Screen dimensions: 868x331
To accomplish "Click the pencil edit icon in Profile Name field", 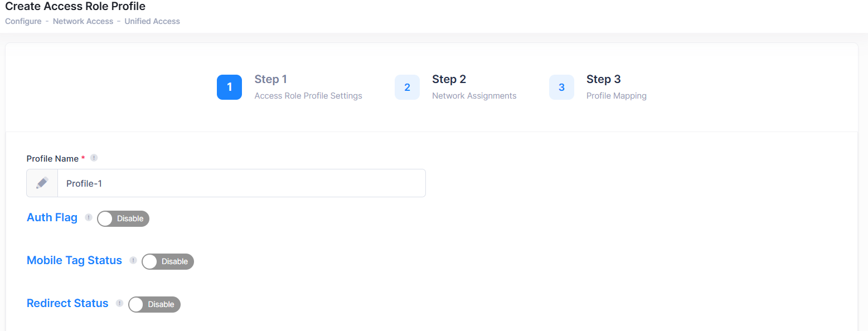I will click(x=42, y=183).
